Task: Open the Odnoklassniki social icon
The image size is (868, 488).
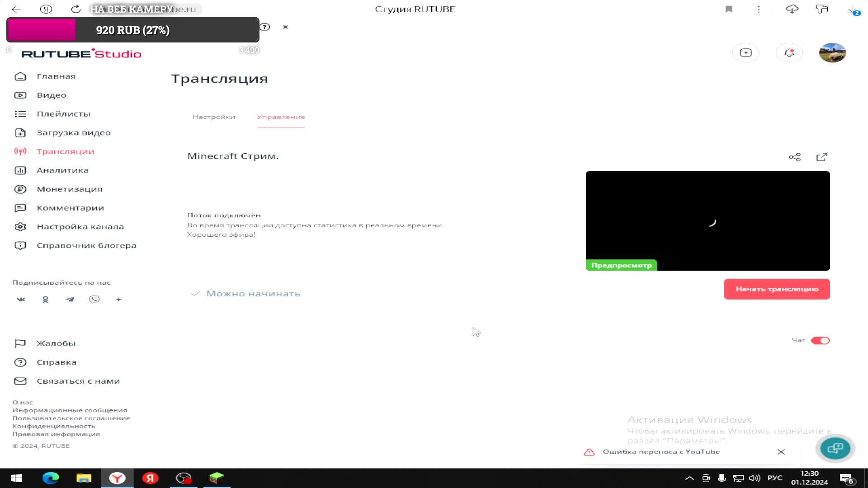Action: (x=45, y=300)
